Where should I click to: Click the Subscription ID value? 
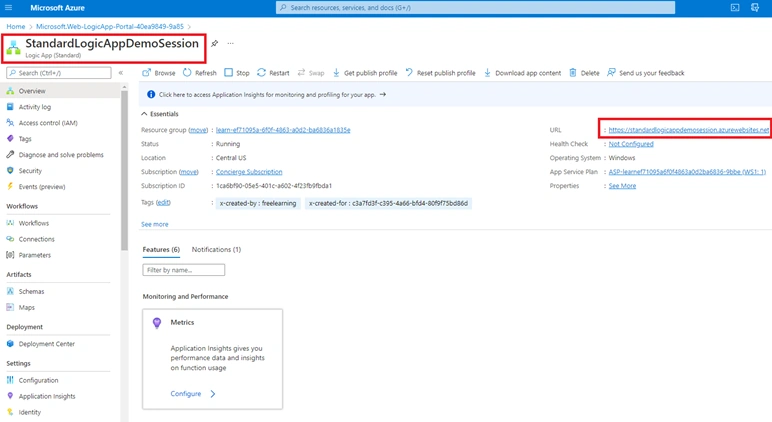coord(274,186)
